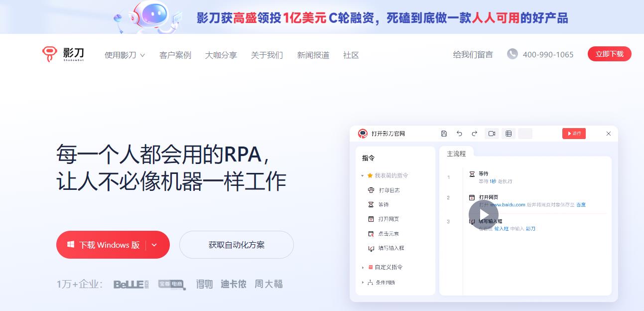Go to 关于我们 page
This screenshot has width=644, height=311.
point(267,55)
